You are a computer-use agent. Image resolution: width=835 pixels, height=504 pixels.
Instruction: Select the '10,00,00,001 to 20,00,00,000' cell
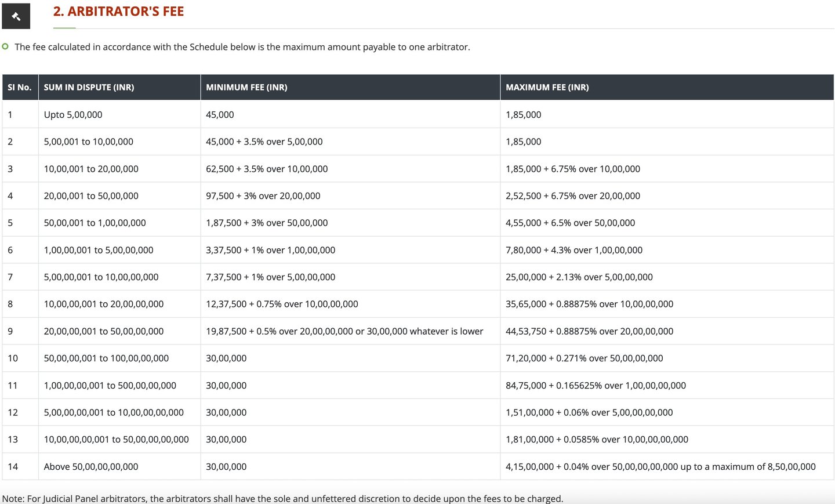pos(119,304)
